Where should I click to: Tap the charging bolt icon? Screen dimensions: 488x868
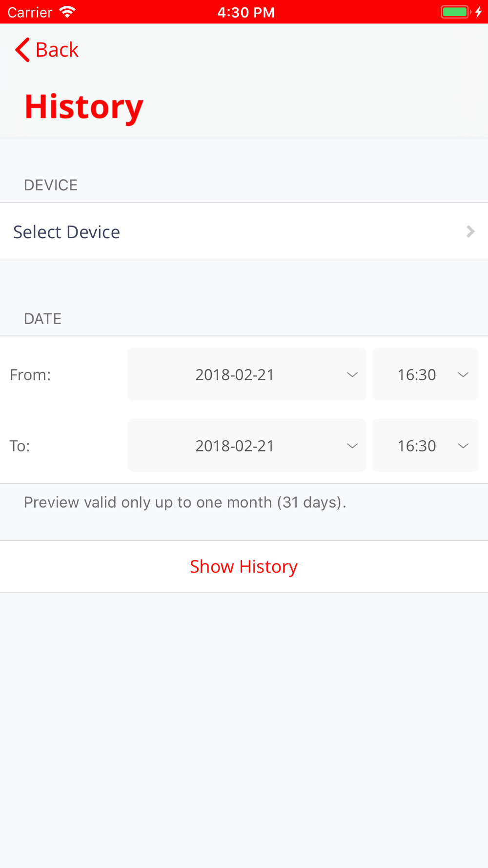pyautogui.click(x=479, y=12)
